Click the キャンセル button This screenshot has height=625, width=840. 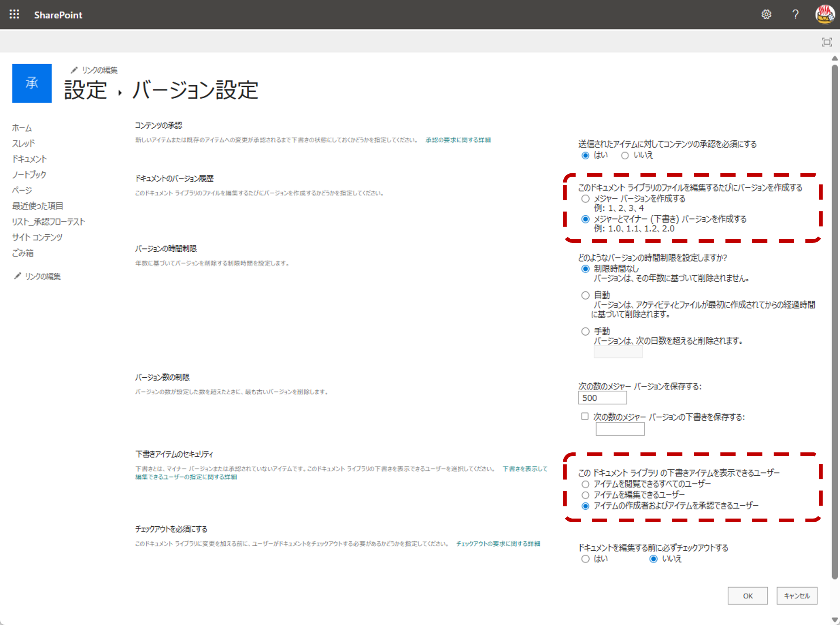click(x=796, y=596)
